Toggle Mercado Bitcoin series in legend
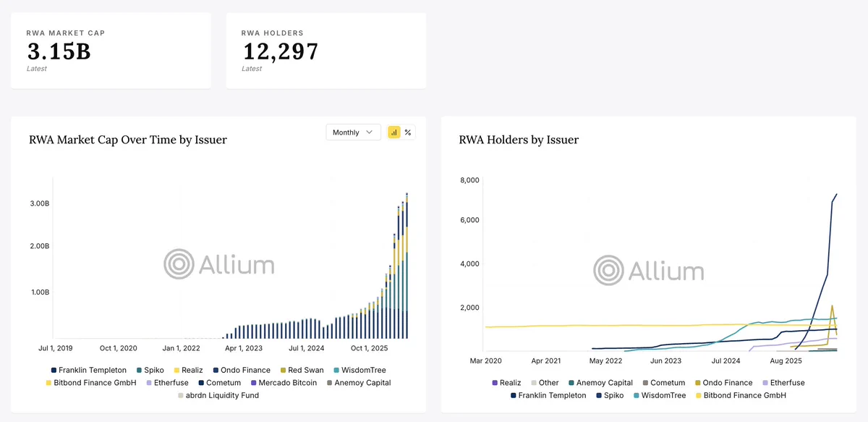The image size is (868, 422). click(x=284, y=383)
